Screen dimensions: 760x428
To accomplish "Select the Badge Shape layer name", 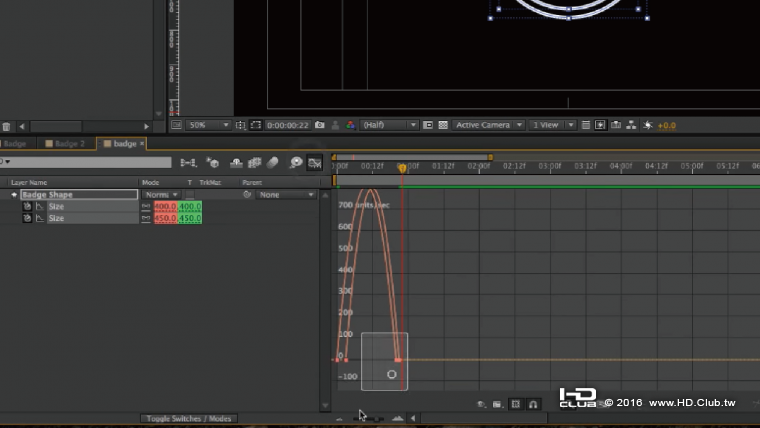I will click(x=79, y=194).
